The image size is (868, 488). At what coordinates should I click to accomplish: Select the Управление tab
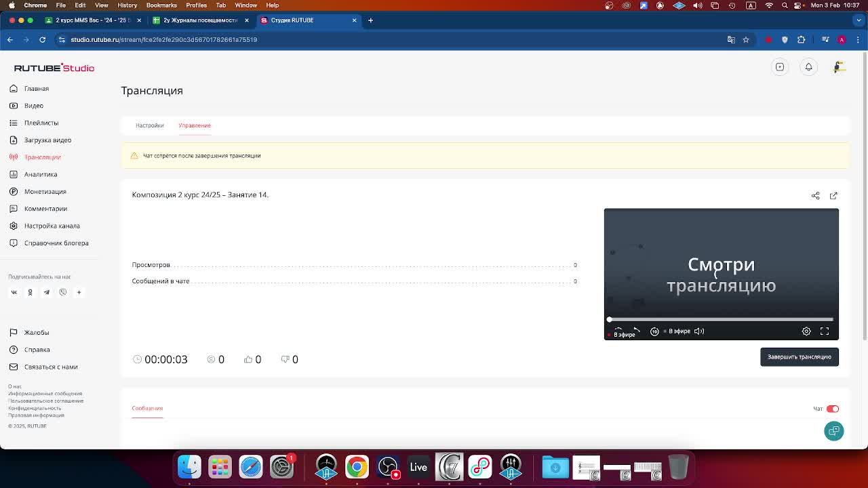pos(195,125)
